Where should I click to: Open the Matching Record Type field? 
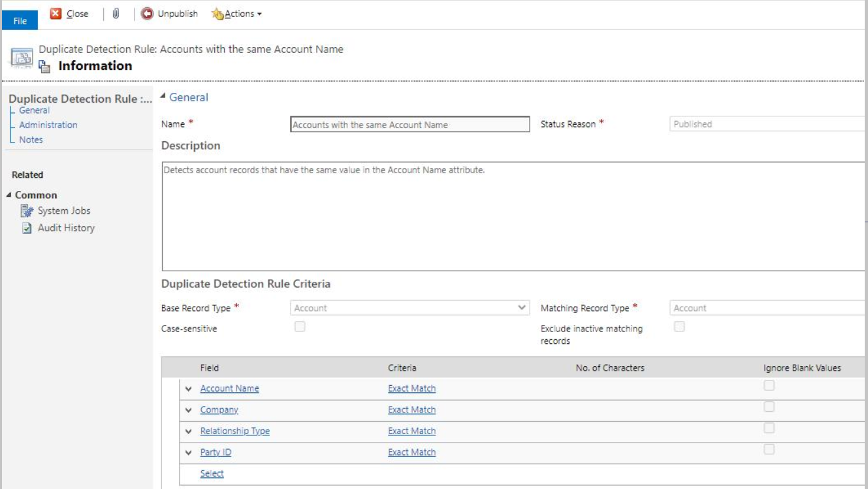pos(768,308)
